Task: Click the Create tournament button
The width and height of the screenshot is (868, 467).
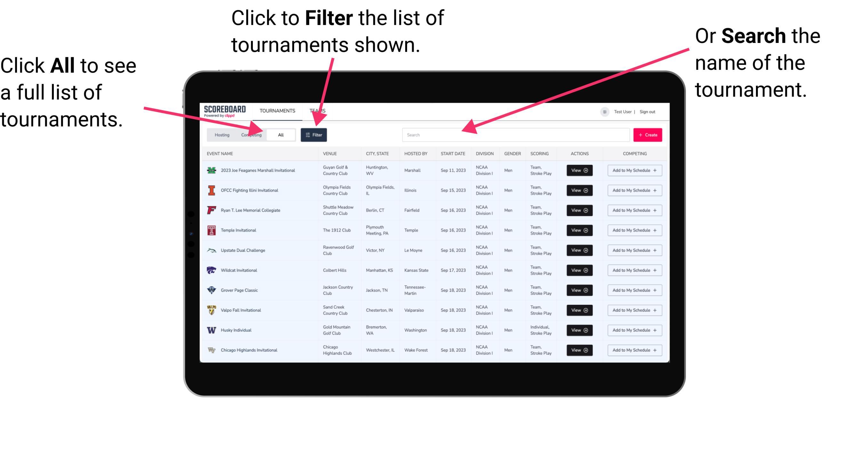Action: (x=648, y=134)
